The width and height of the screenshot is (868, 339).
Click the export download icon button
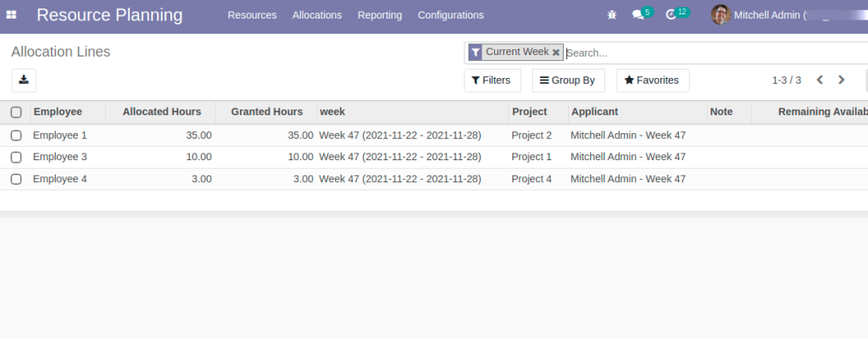pos(24,81)
